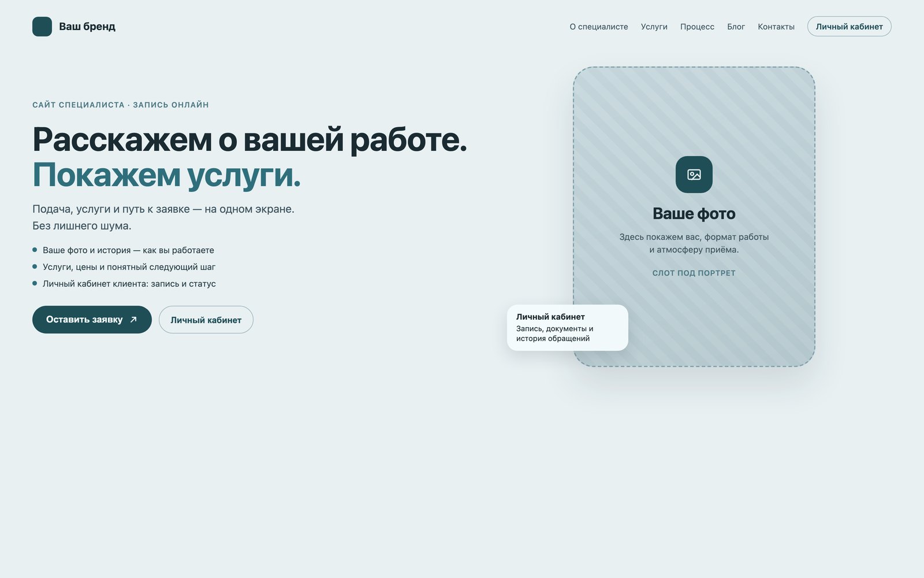The image size is (924, 578).
Task: Click bullet 'Ваше фото и история — как вы работаете'
Action: point(128,250)
